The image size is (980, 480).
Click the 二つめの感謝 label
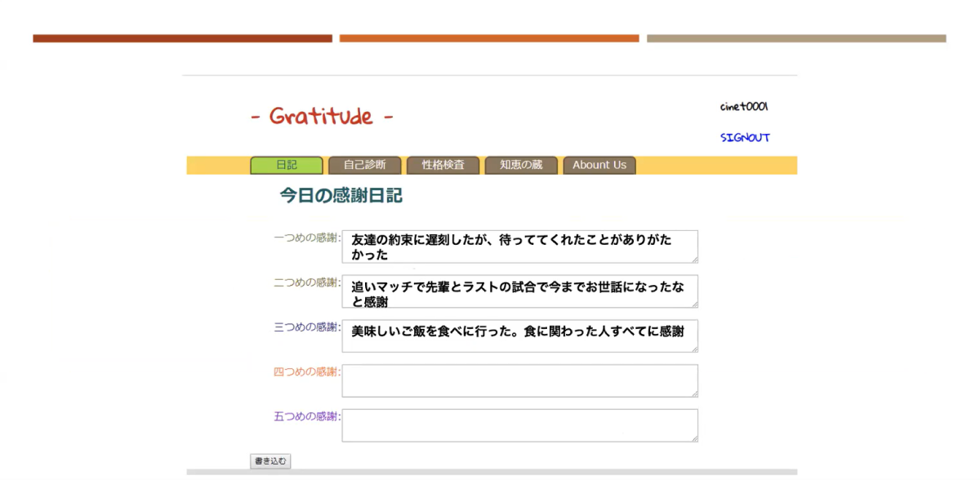point(307,282)
